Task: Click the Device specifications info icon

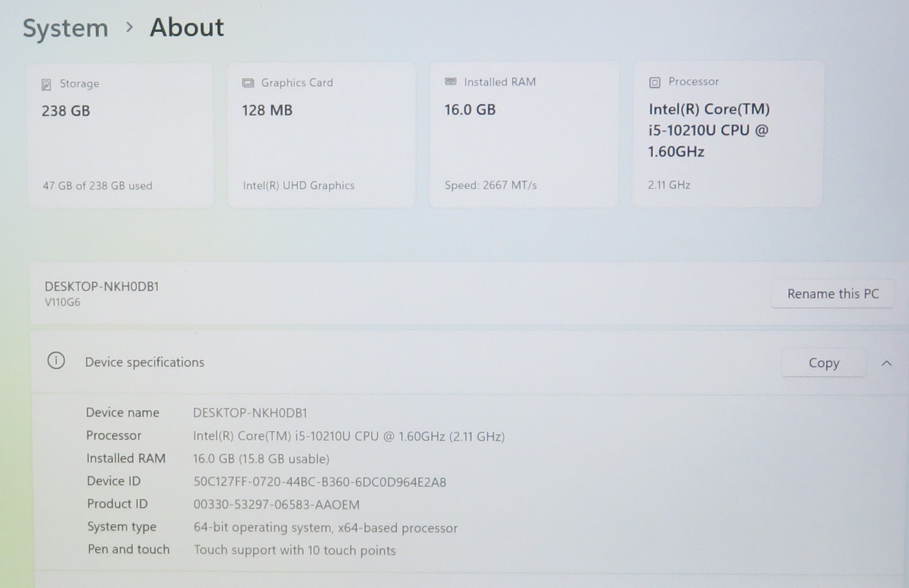Action: (56, 361)
